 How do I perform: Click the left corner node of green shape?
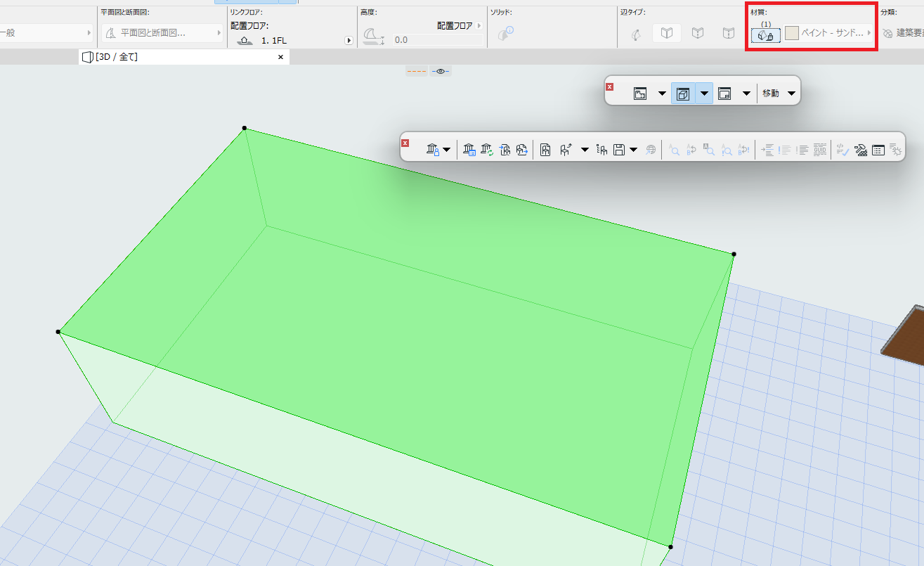point(58,332)
